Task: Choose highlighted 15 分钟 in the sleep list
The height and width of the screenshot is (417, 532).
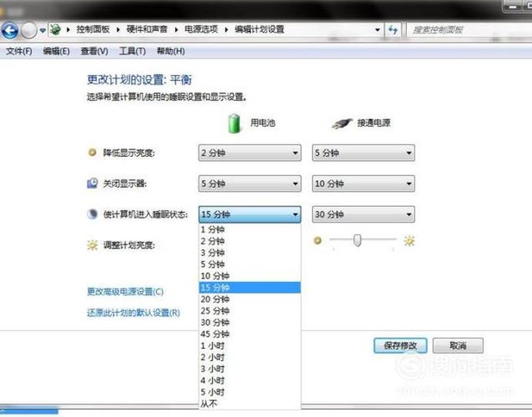Action: pyautogui.click(x=250, y=287)
